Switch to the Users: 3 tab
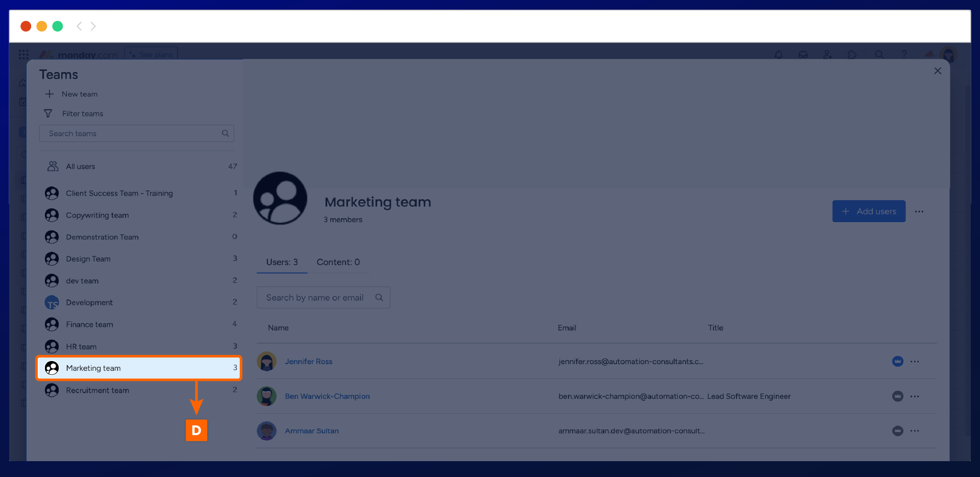 [x=282, y=262]
